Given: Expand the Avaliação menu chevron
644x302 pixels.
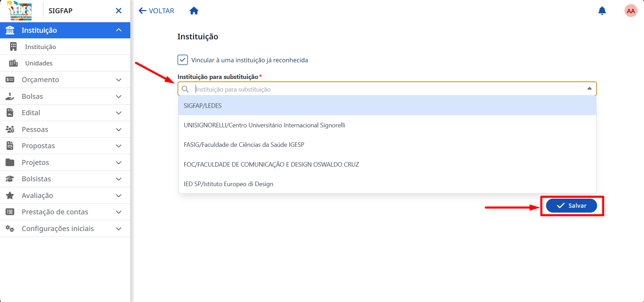Looking at the screenshot, I should point(118,196).
